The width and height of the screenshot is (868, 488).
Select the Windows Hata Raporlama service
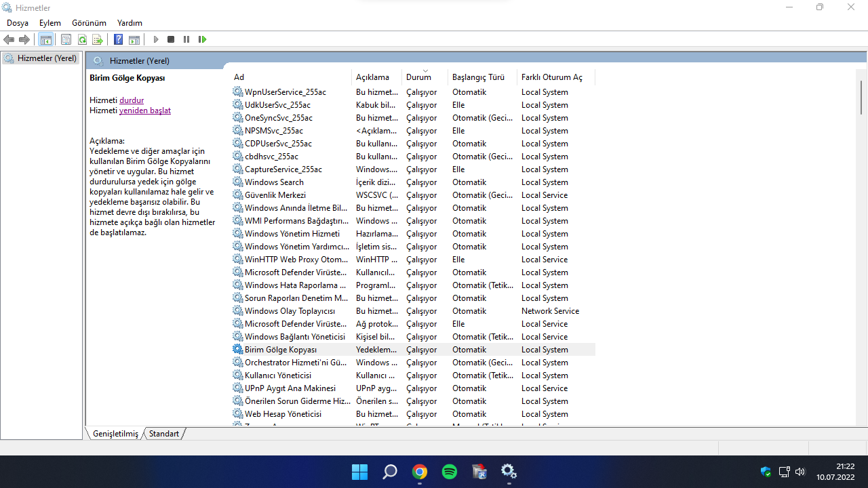pyautogui.click(x=413, y=285)
